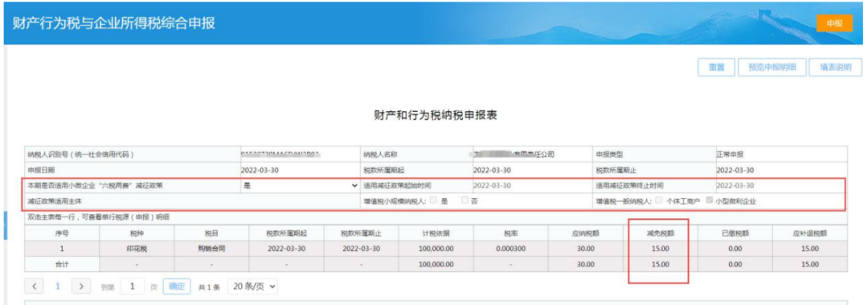Click the 财产和行为税纳税申报表 title
The width and height of the screenshot is (868, 305).
click(x=435, y=115)
